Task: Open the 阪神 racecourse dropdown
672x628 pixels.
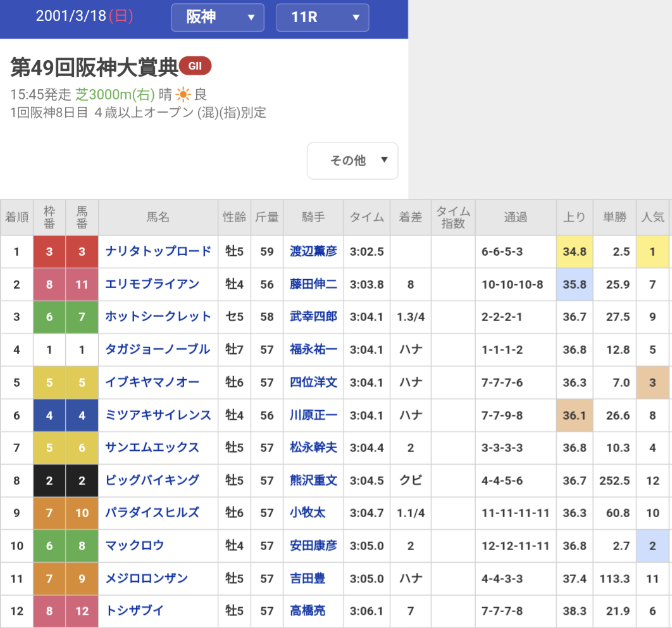Action: (x=217, y=17)
